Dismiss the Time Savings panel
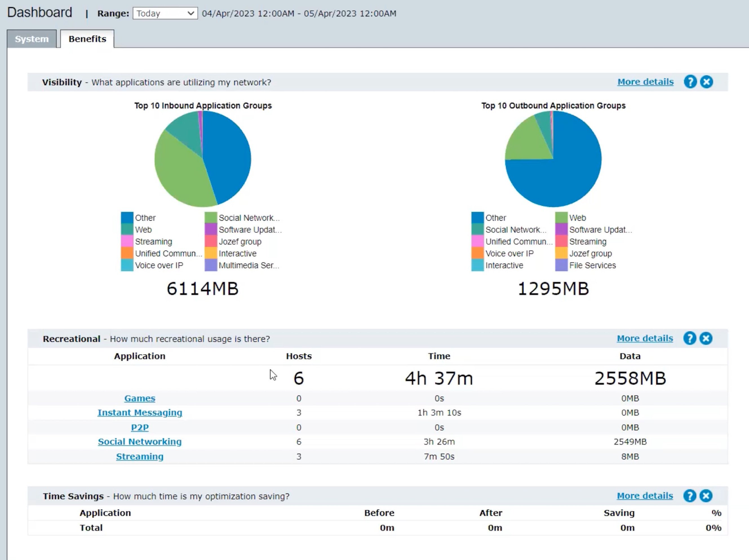 [706, 496]
